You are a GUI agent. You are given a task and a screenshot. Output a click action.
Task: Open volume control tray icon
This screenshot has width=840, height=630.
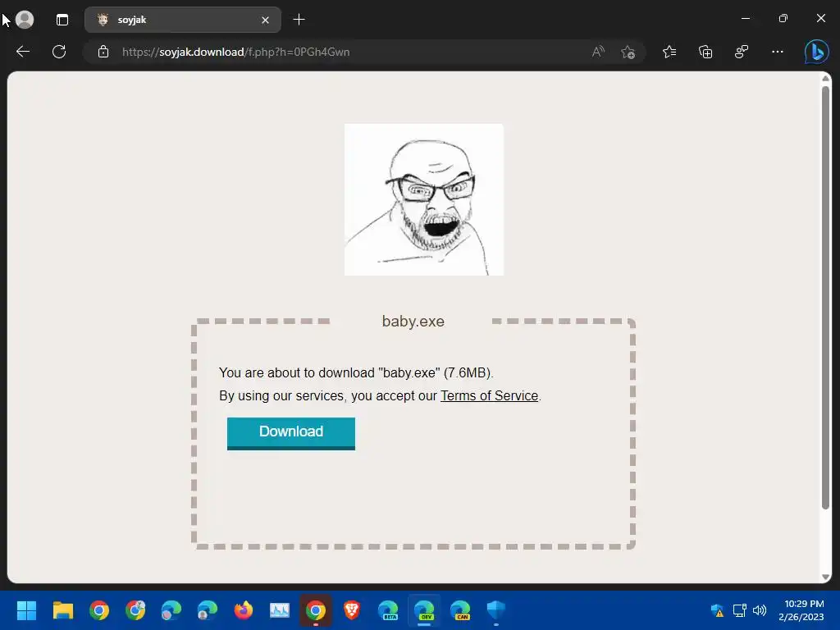pyautogui.click(x=760, y=610)
